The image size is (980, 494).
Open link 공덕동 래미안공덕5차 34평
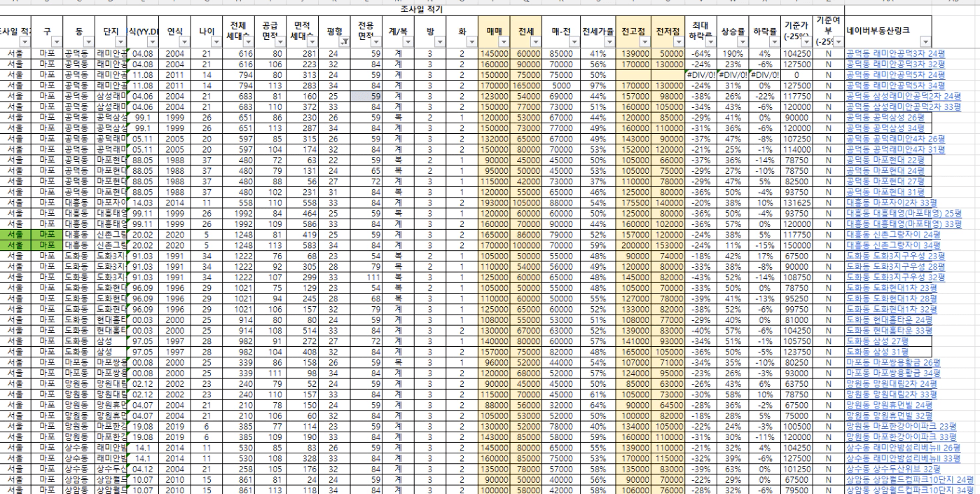tap(896, 87)
